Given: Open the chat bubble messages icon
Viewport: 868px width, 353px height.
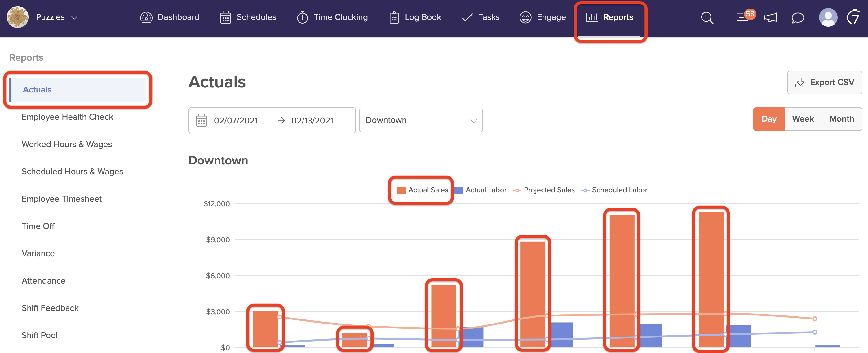Looking at the screenshot, I should [797, 18].
